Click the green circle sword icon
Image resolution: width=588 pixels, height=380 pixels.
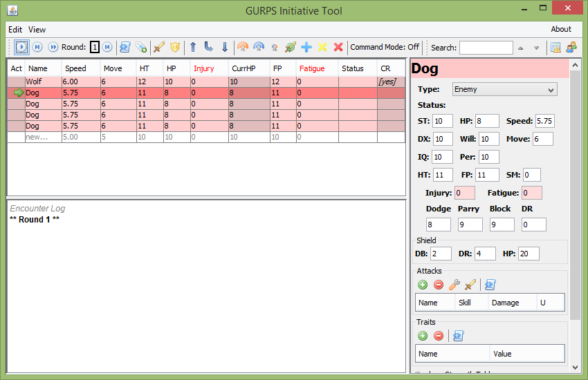291,47
